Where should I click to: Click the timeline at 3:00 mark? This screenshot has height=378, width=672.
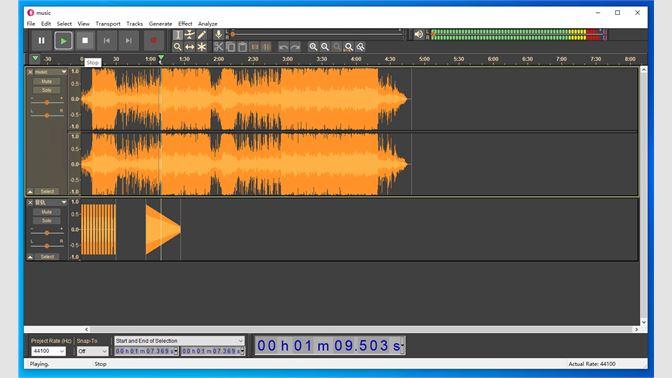pyautogui.click(x=288, y=59)
